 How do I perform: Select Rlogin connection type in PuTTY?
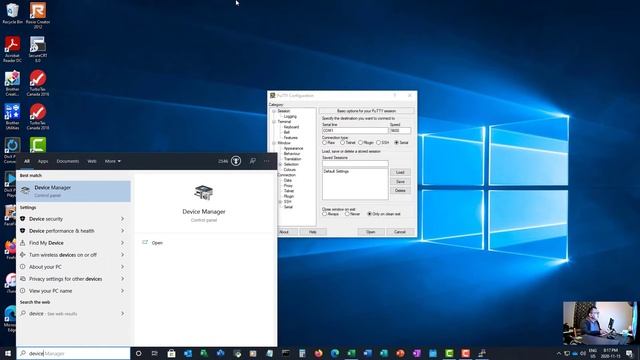point(360,142)
